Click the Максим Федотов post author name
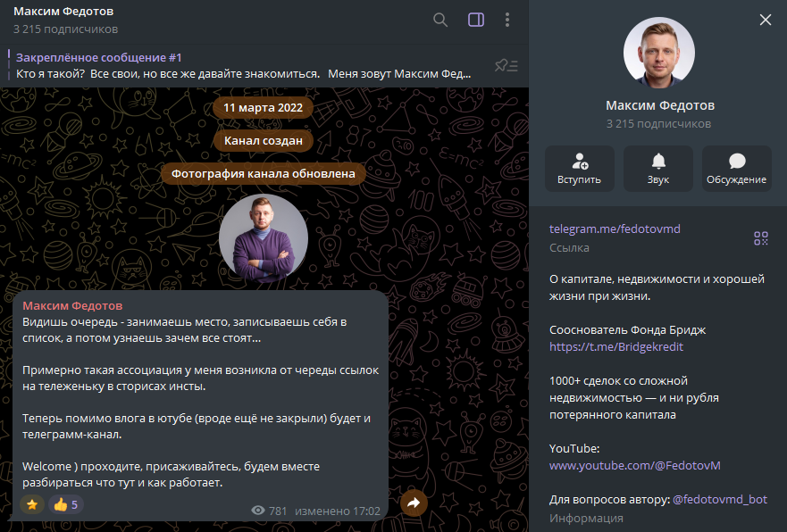The image size is (787, 532). click(72, 306)
